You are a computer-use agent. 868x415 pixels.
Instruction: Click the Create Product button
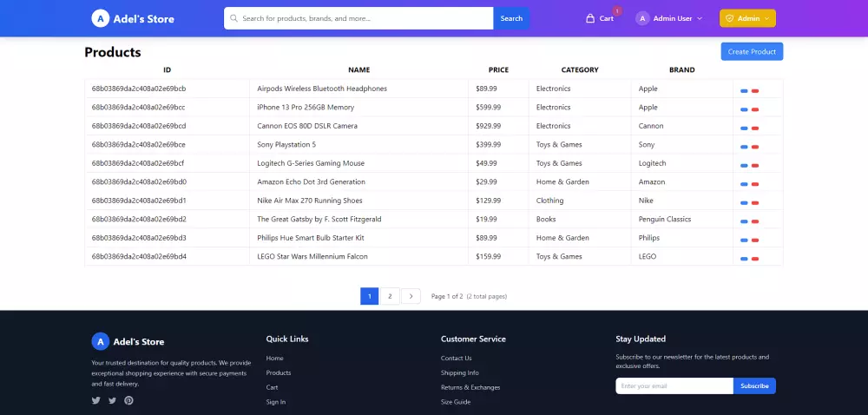coord(752,51)
